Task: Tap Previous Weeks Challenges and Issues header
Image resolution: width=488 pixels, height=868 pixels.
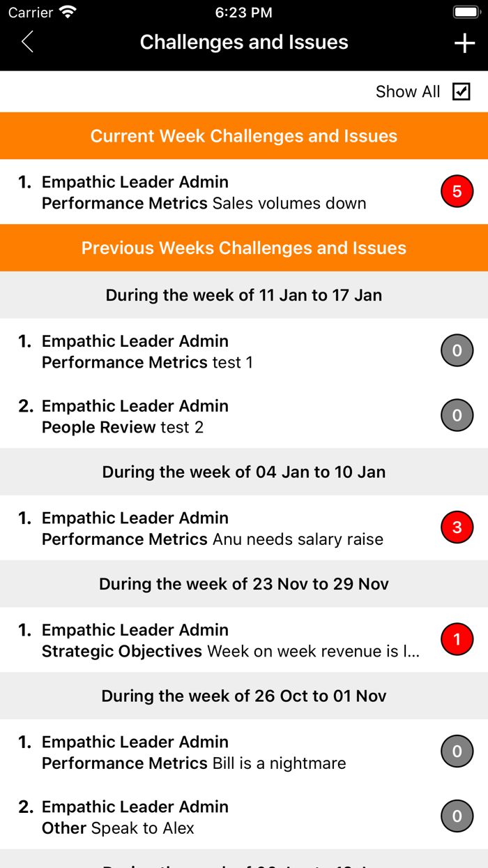Action: pos(244,248)
